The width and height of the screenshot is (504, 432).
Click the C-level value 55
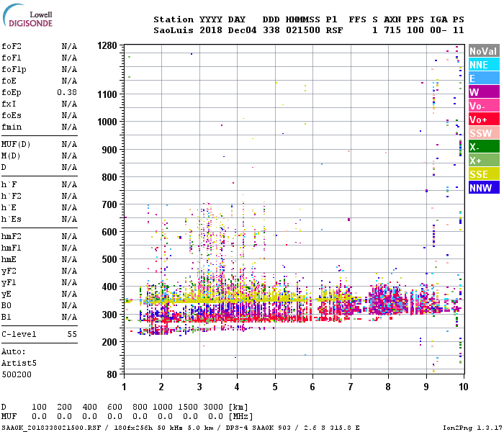click(x=72, y=334)
